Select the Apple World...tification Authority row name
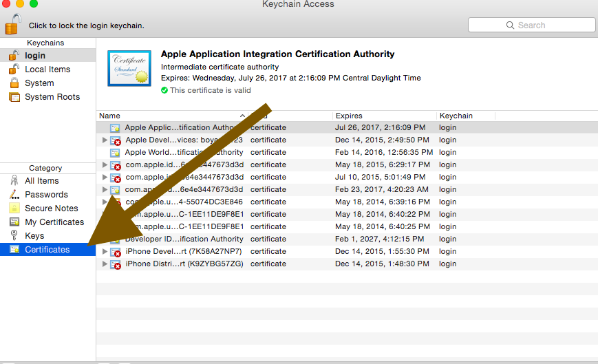The height and width of the screenshot is (364, 598). (184, 152)
